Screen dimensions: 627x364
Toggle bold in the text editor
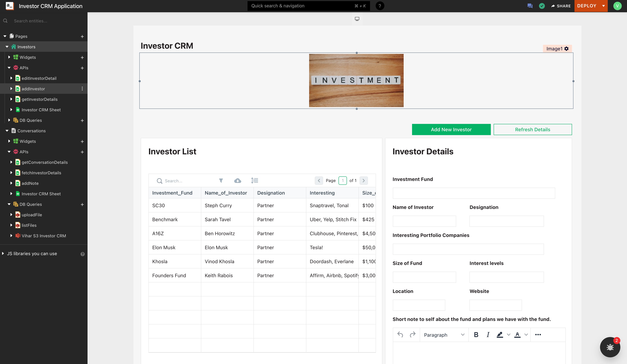(476, 335)
